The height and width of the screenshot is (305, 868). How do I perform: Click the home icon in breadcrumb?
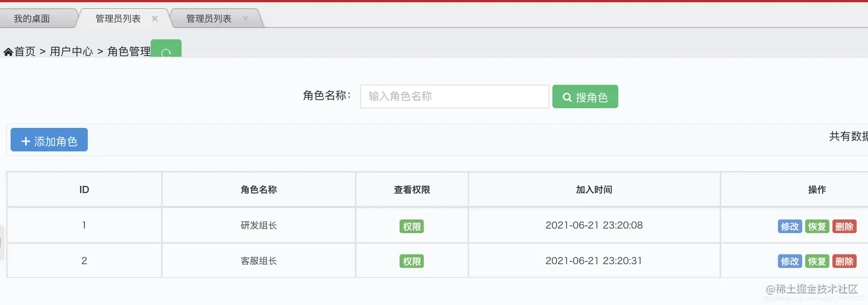coord(8,52)
